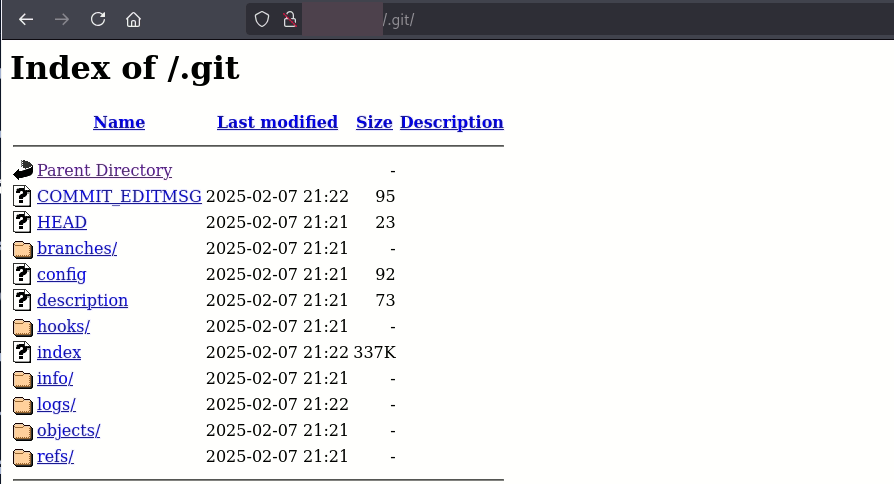Image resolution: width=894 pixels, height=484 pixels.
Task: Click refs/ date 2025-02-07 21:21
Action: pyautogui.click(x=277, y=456)
